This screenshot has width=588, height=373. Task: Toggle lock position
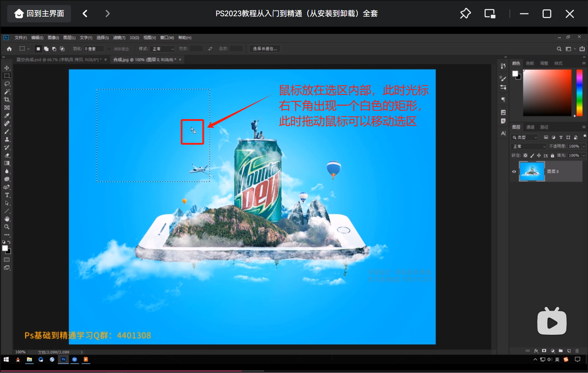[x=539, y=156]
